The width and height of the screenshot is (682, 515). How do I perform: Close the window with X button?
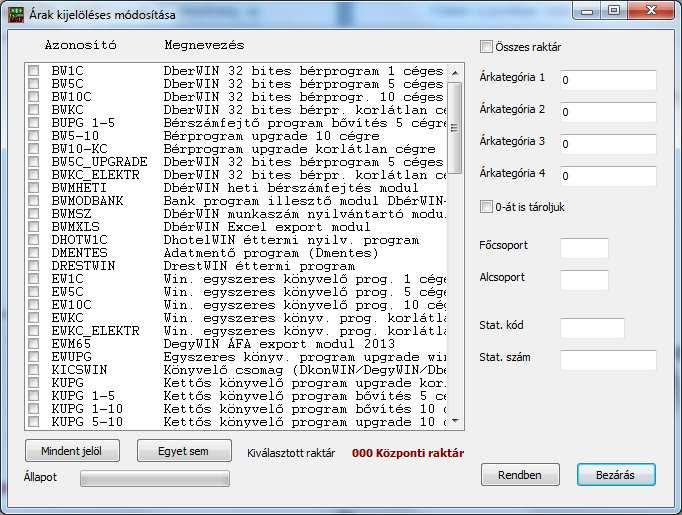[x=651, y=10]
